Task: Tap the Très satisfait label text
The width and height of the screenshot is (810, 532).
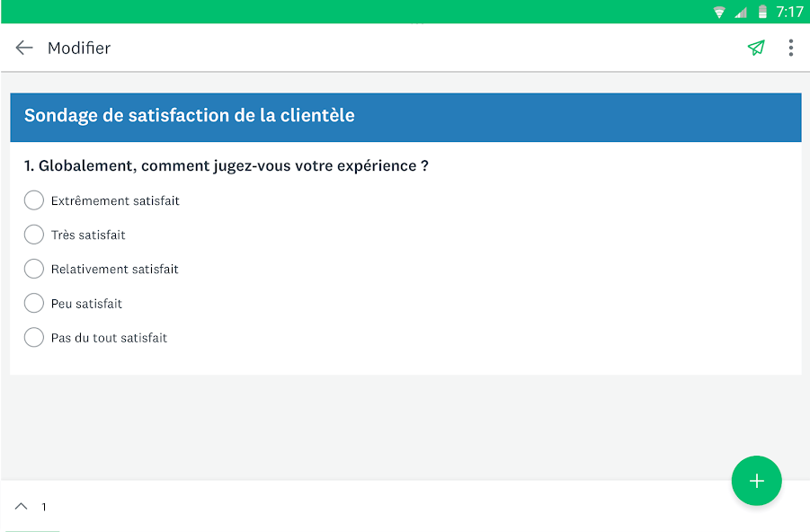Action: click(88, 235)
